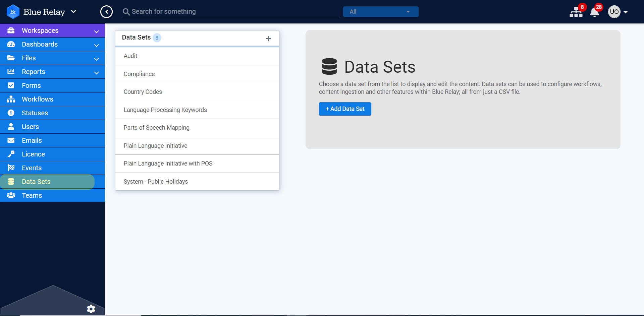Click the Events flag icon
This screenshot has width=644, height=316.
tap(11, 168)
